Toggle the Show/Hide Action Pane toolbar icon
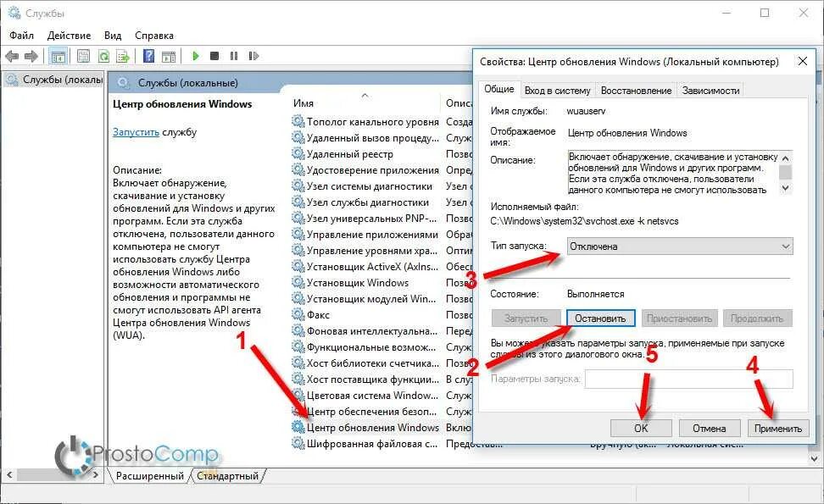 click(169, 56)
